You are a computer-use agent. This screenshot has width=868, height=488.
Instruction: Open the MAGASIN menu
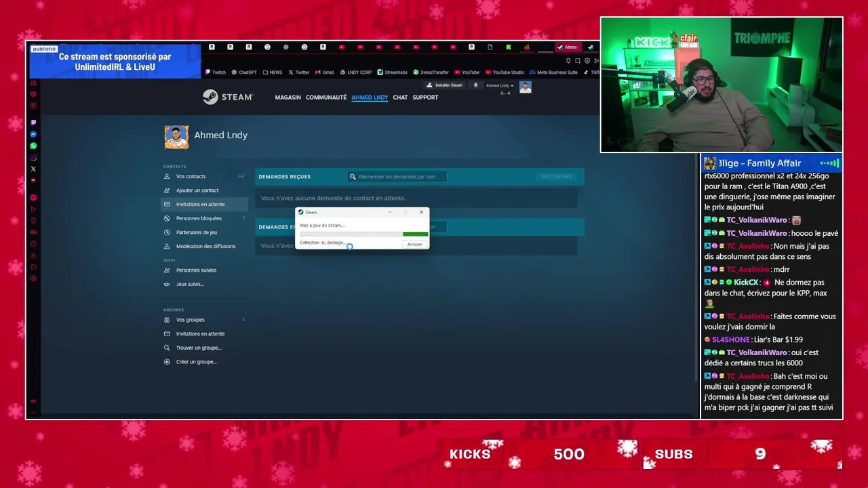(288, 98)
